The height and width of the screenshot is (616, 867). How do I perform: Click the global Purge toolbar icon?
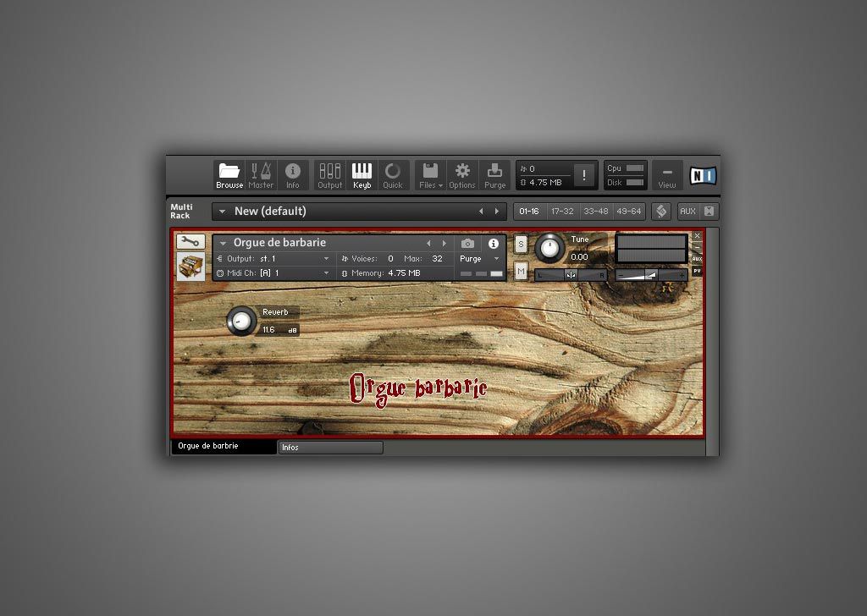pyautogui.click(x=494, y=175)
